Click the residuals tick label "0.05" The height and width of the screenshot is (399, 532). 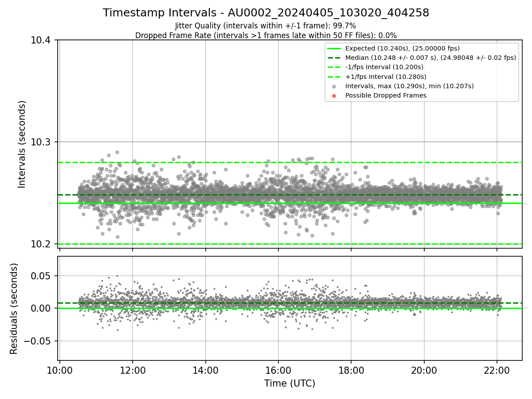click(x=42, y=276)
